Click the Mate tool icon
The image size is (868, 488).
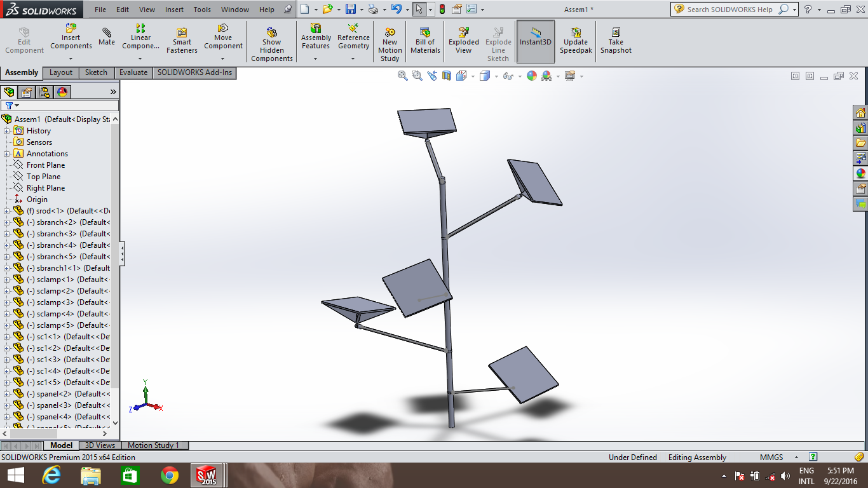(107, 37)
